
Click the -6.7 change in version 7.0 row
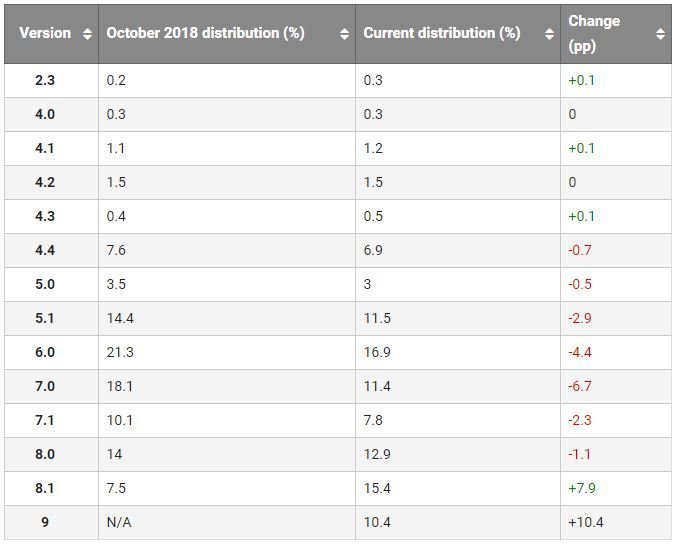[580, 386]
